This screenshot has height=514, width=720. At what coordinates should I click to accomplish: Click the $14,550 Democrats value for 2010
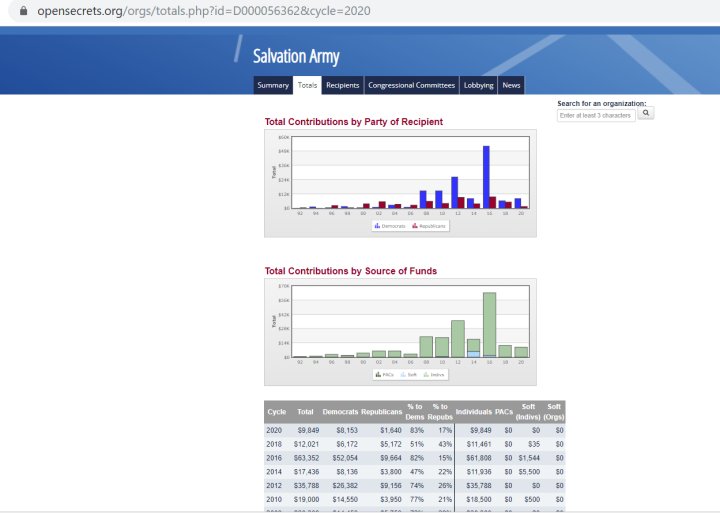pyautogui.click(x=345, y=499)
